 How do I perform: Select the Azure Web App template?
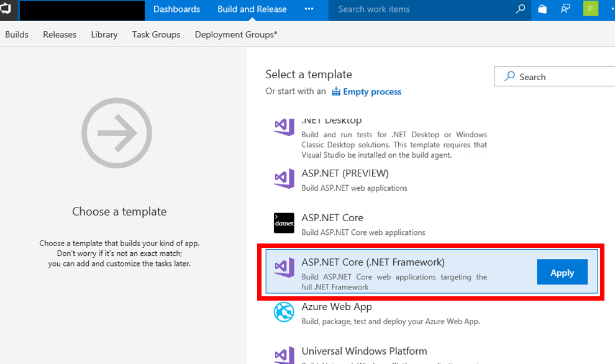click(x=337, y=307)
